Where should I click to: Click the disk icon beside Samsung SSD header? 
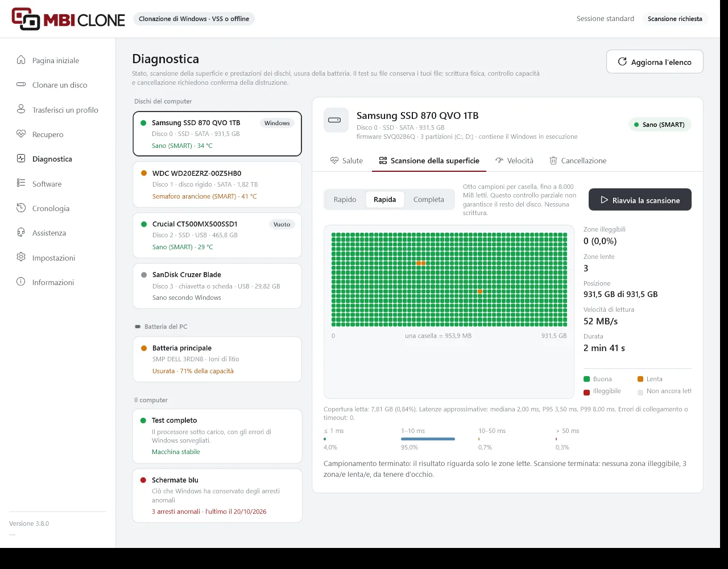(336, 120)
